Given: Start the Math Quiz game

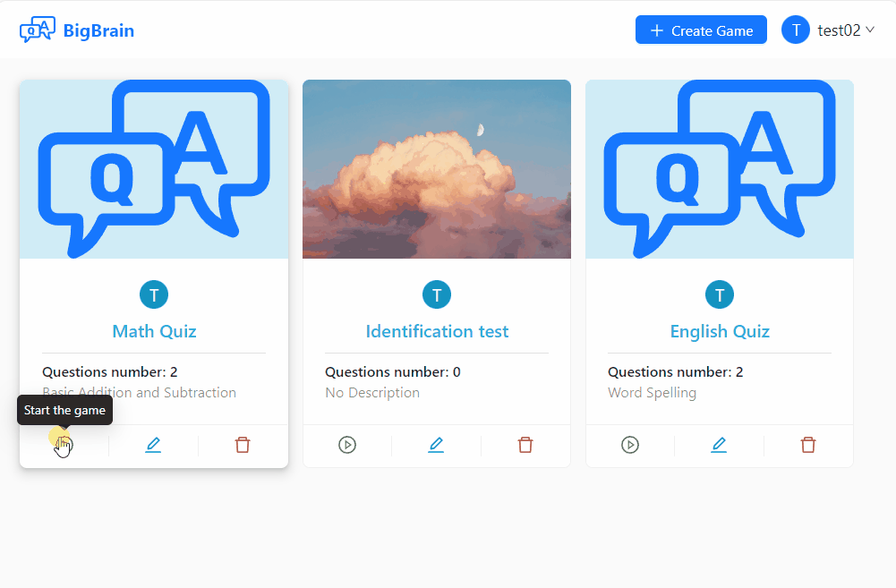Looking at the screenshot, I should coord(64,445).
